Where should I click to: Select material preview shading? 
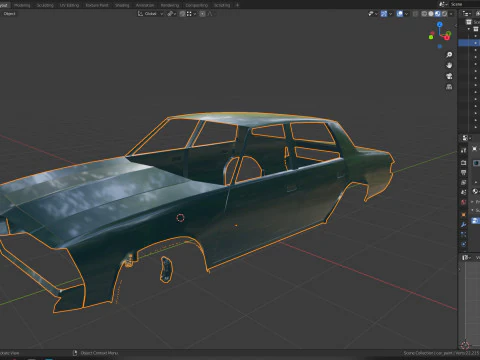click(438, 14)
